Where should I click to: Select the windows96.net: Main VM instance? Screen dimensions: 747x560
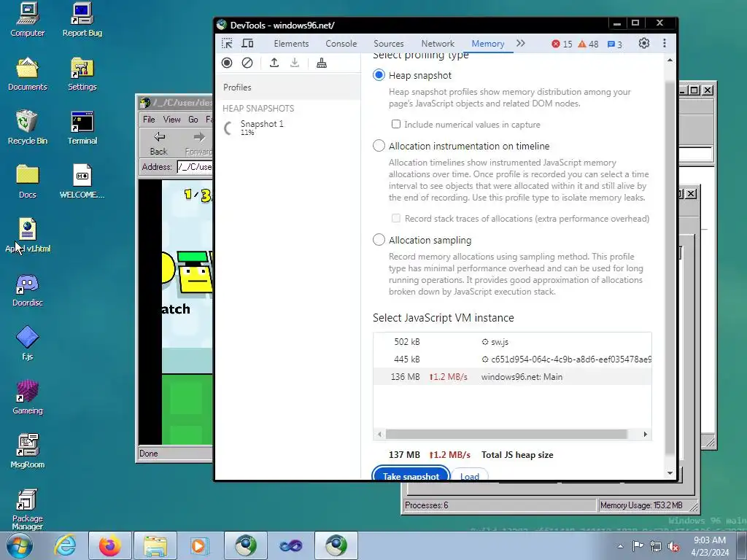[x=512, y=377]
